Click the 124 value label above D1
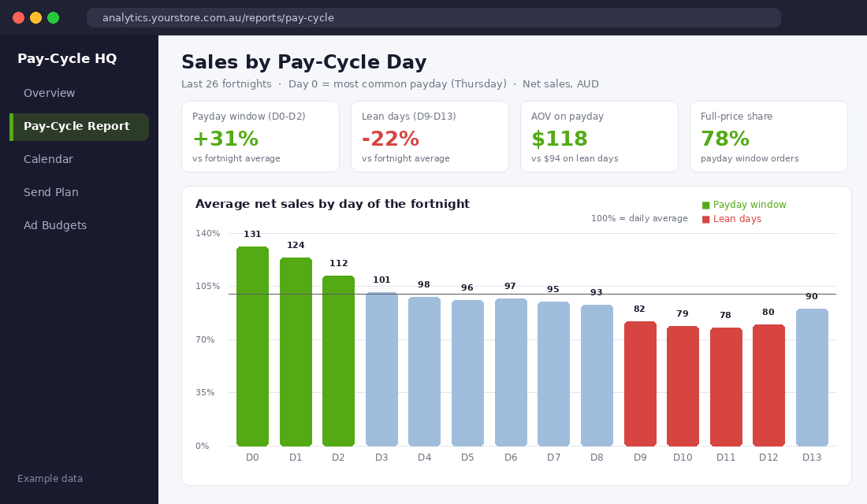This screenshot has height=504, width=867. pos(296,246)
